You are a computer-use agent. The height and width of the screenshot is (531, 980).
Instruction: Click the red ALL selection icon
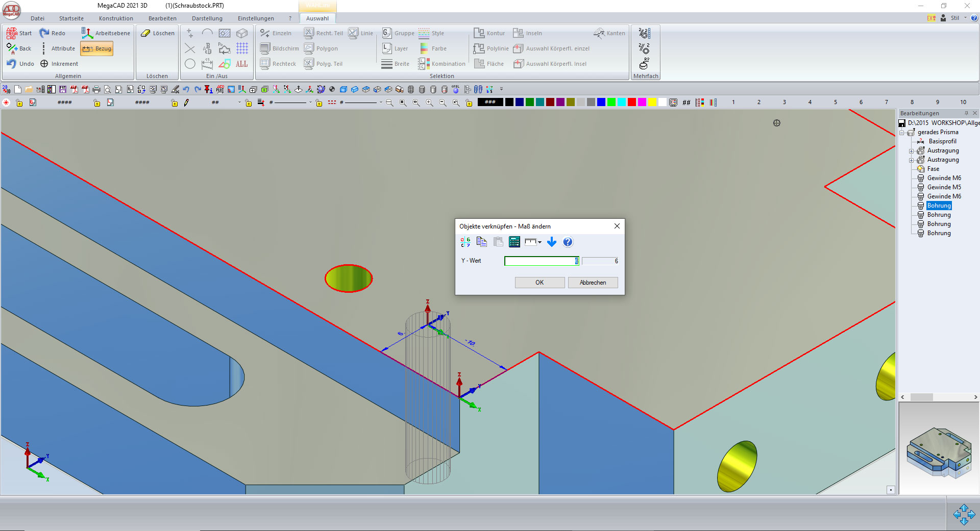(241, 64)
